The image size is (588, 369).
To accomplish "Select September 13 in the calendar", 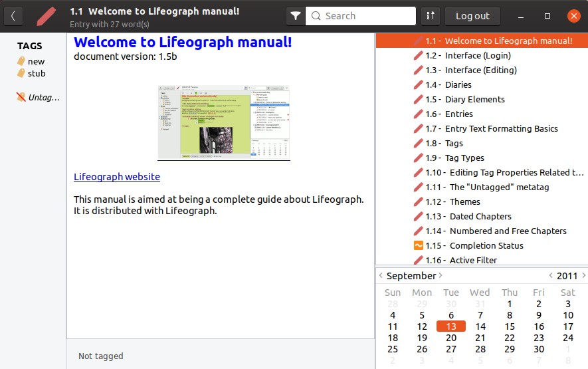I will tap(451, 326).
